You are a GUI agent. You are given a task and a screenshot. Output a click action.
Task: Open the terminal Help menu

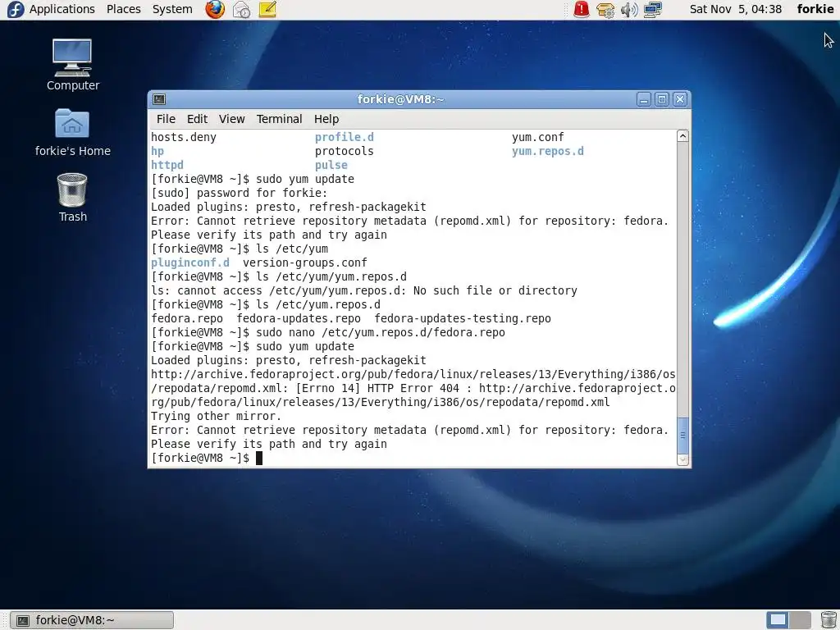[326, 119]
